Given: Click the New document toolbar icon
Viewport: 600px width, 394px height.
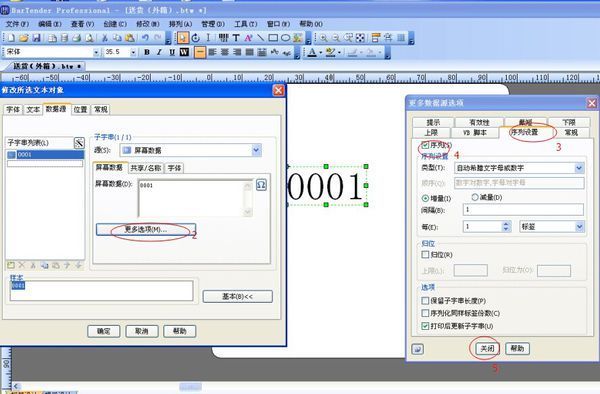Looking at the screenshot, I should pyautogui.click(x=11, y=38).
